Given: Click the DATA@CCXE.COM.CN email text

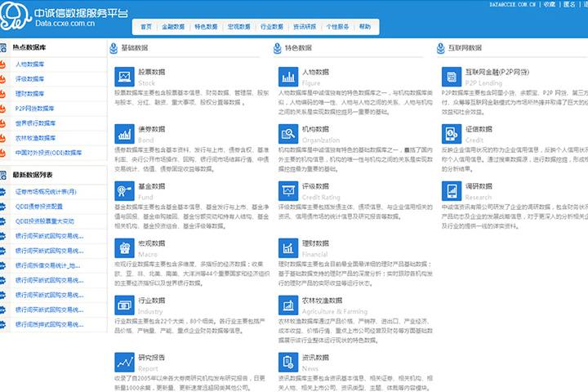Looking at the screenshot, I should [x=512, y=5].
